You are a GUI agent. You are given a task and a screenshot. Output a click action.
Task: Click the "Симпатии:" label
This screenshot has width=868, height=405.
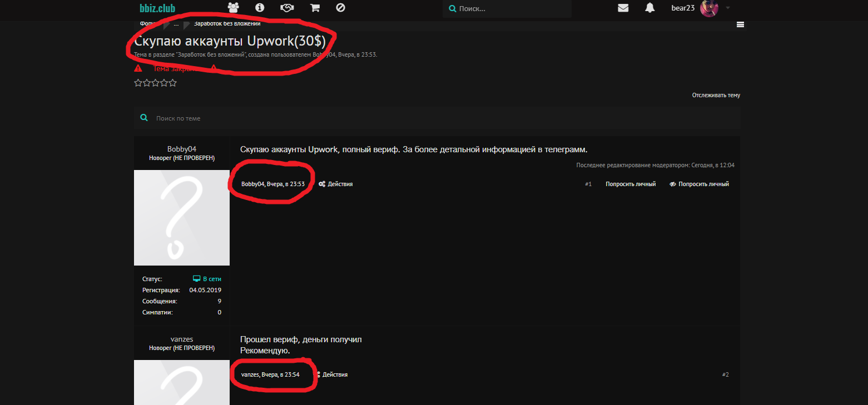pyautogui.click(x=157, y=312)
